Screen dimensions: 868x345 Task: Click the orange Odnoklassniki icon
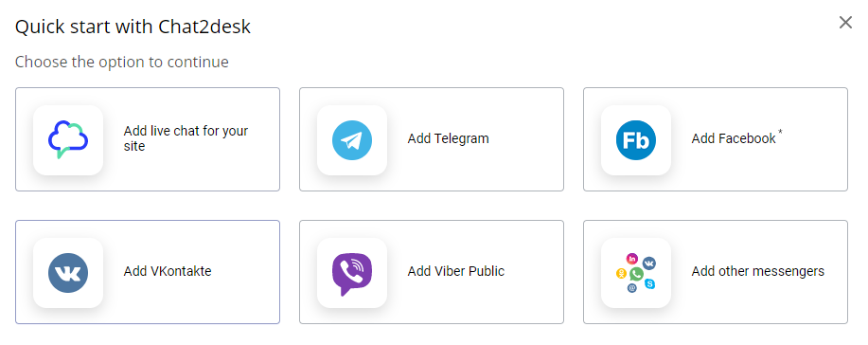pos(621,274)
